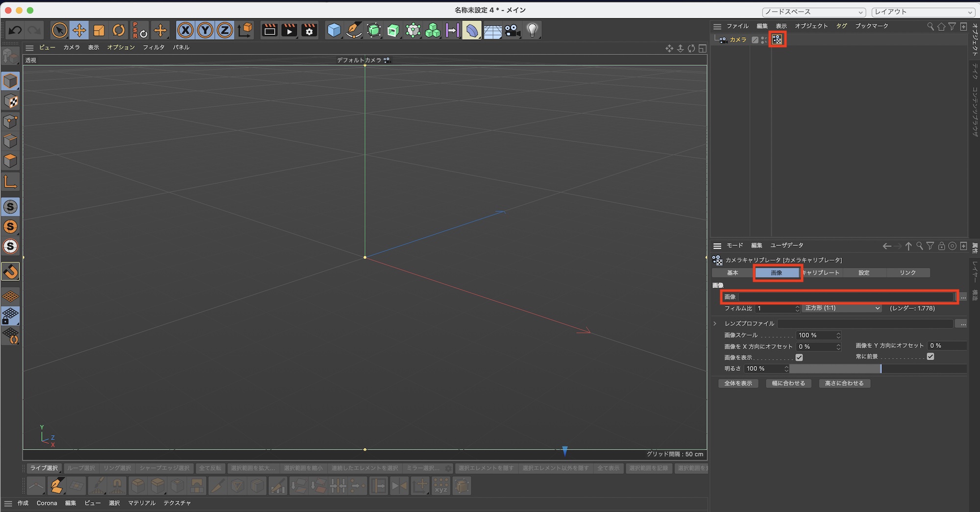Toggle the X axis lock

(185, 30)
